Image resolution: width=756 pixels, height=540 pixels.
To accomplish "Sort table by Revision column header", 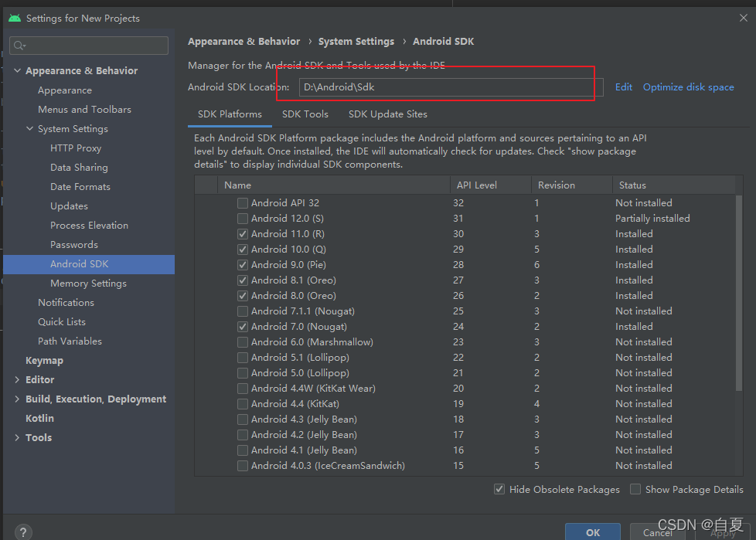I will [x=572, y=185].
